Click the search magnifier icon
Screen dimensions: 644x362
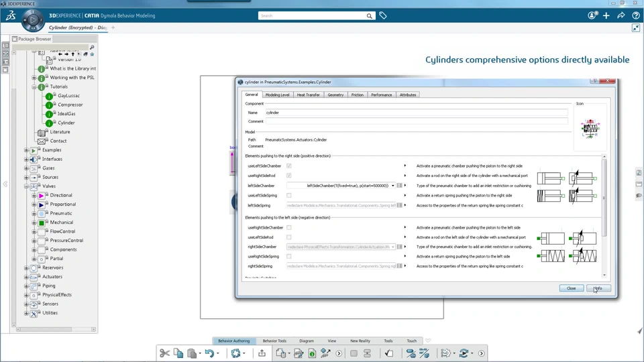369,16
